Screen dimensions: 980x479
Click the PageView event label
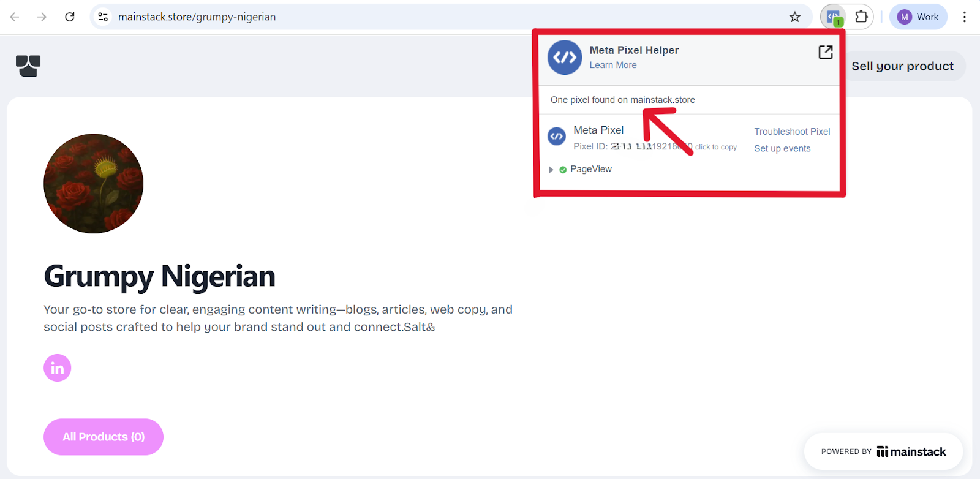(591, 169)
